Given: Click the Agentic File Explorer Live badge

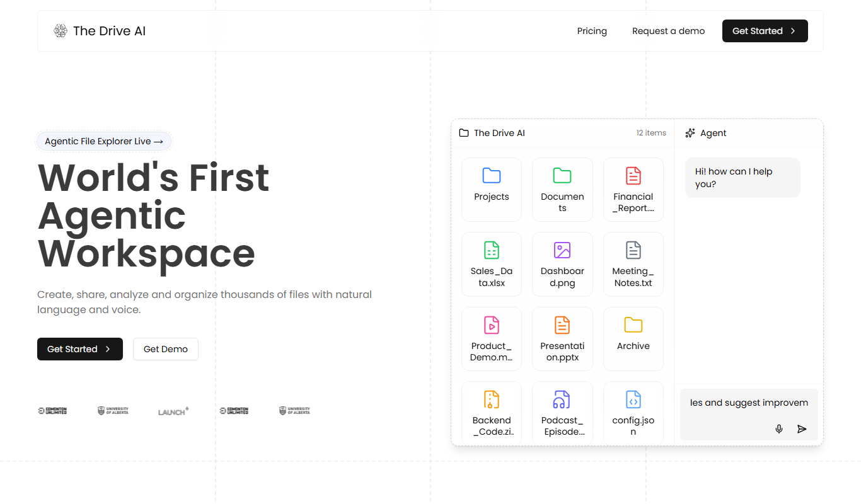Looking at the screenshot, I should 104,141.
